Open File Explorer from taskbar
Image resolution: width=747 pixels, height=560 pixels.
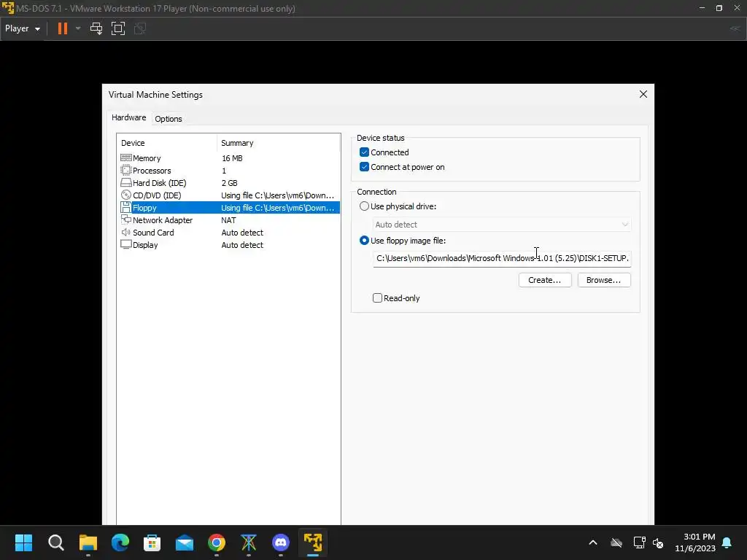coord(88,542)
